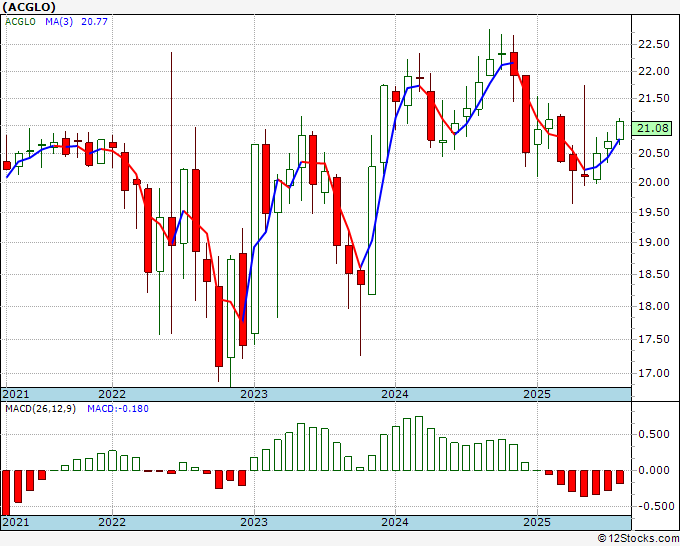Click the current price label 21.08
Screen dimensions: 680x546
click(652, 128)
